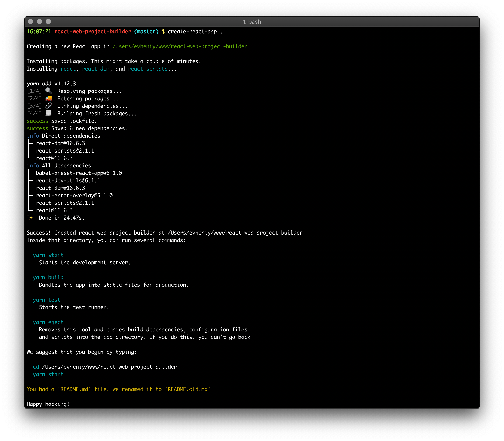Click the truck Fetching packages icon
504x441 pixels.
48,98
